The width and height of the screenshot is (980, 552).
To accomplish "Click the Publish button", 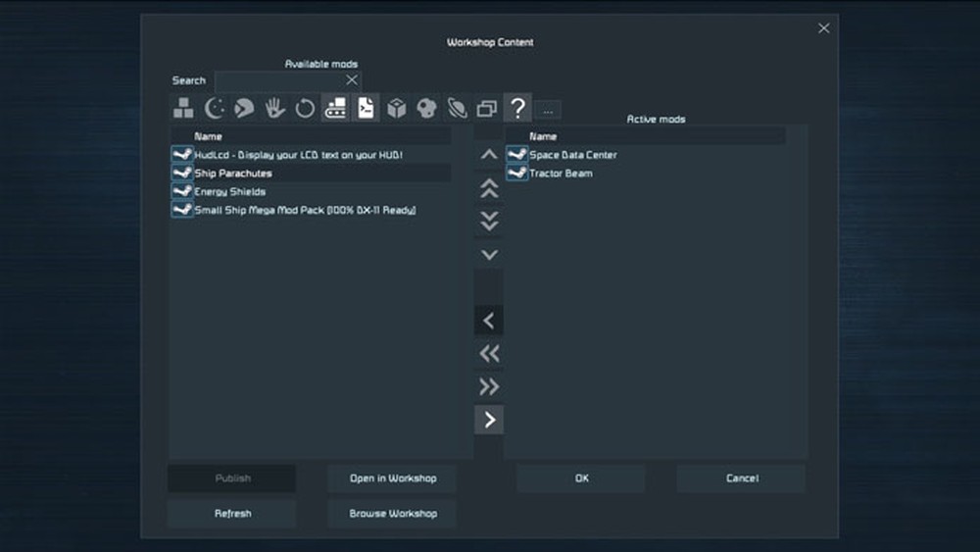I will [x=232, y=478].
